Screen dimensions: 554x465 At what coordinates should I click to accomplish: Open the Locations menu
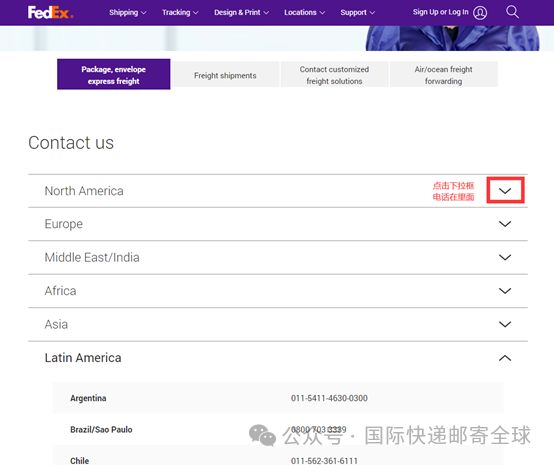[304, 12]
